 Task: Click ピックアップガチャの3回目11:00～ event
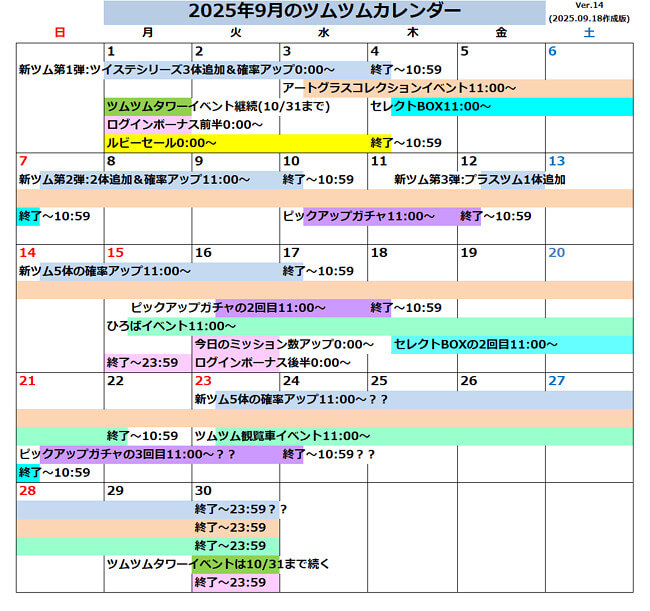(127, 454)
